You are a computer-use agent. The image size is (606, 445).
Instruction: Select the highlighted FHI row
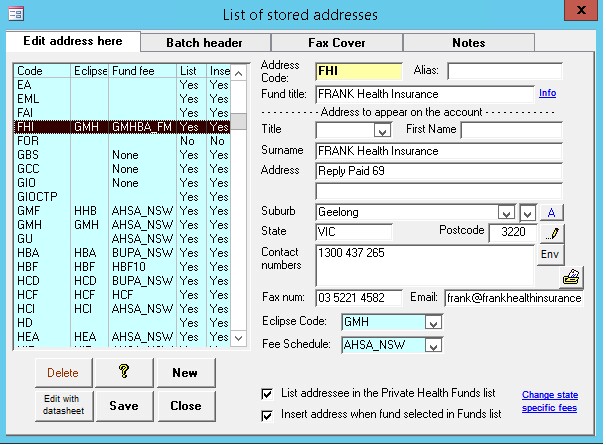(x=122, y=127)
